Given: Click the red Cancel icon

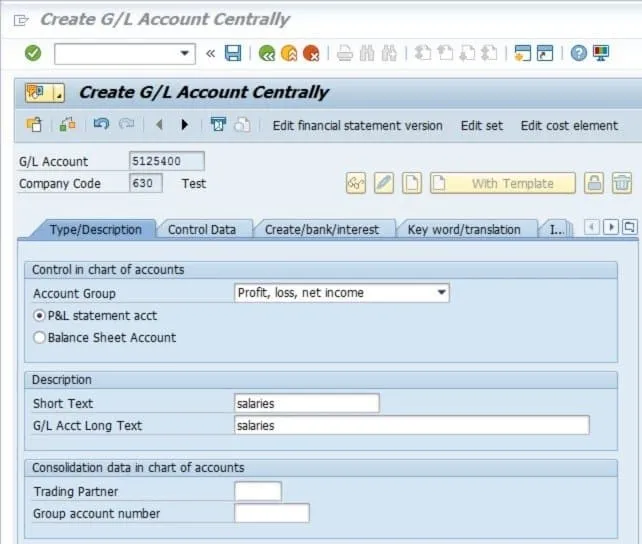Looking at the screenshot, I should coord(311,53).
